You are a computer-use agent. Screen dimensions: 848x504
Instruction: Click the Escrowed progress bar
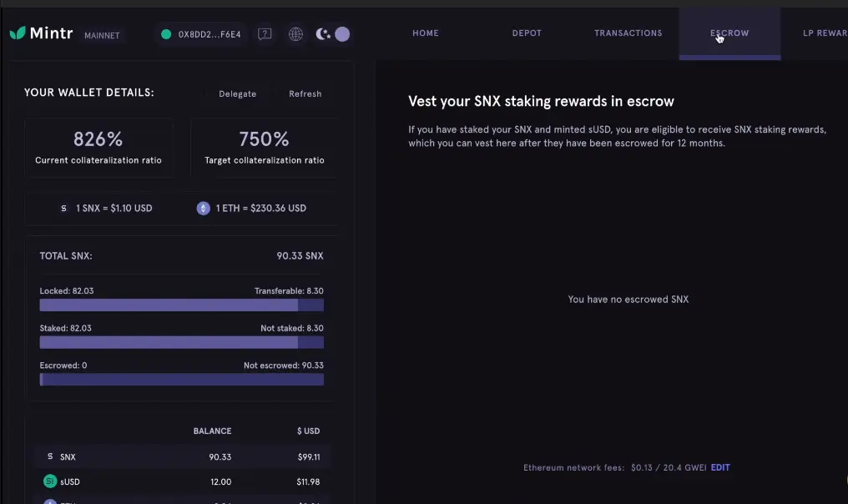pyautogui.click(x=182, y=380)
